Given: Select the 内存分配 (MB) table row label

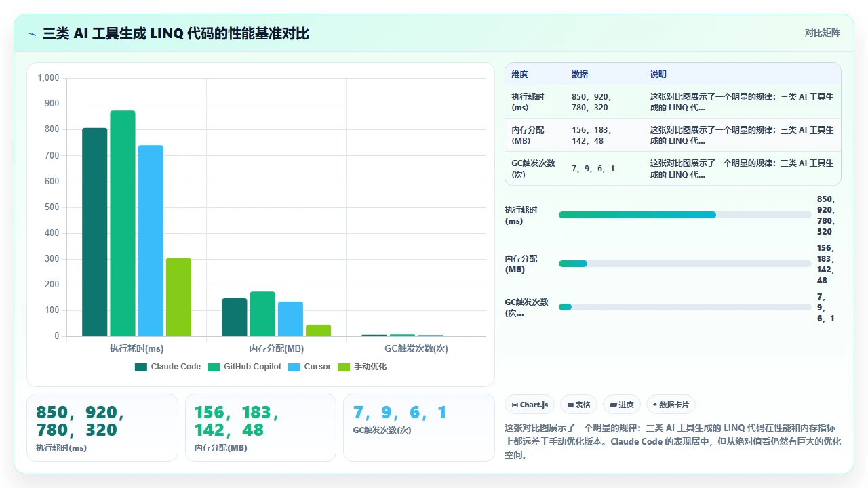Looking at the screenshot, I should click(x=528, y=136).
